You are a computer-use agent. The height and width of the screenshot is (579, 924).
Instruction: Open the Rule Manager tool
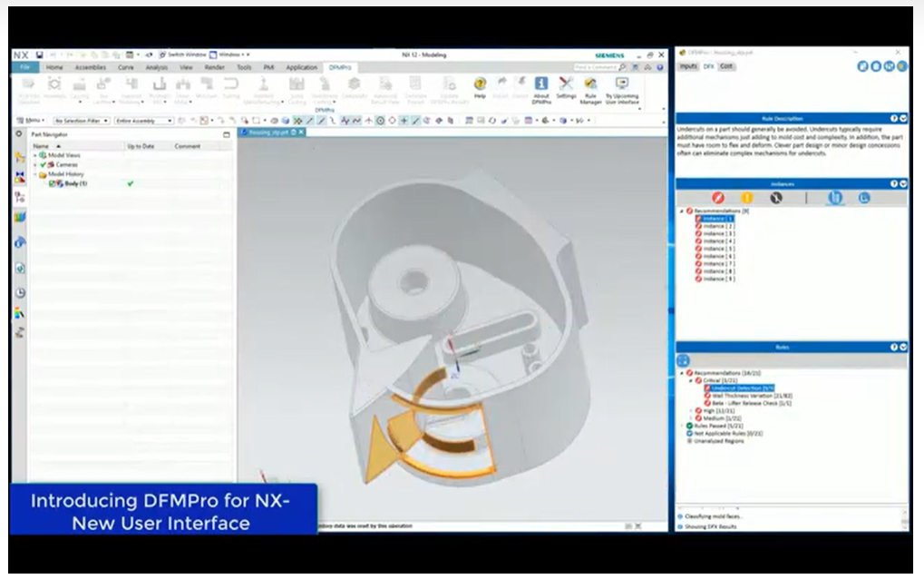[x=591, y=88]
